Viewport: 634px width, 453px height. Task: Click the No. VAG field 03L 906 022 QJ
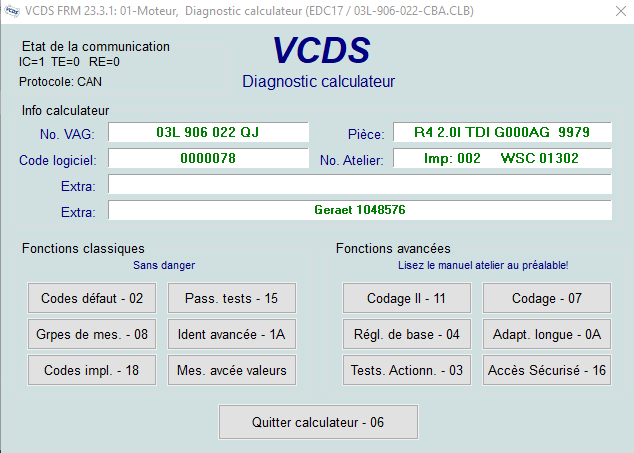coord(208,132)
